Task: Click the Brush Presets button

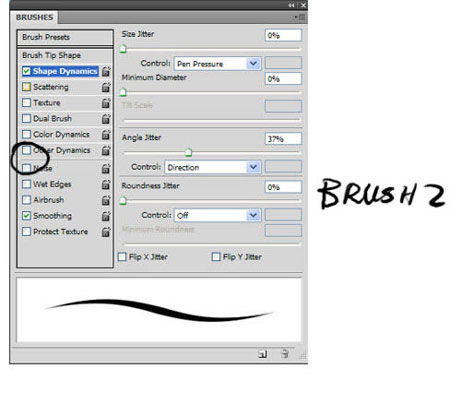Action: pos(65,37)
